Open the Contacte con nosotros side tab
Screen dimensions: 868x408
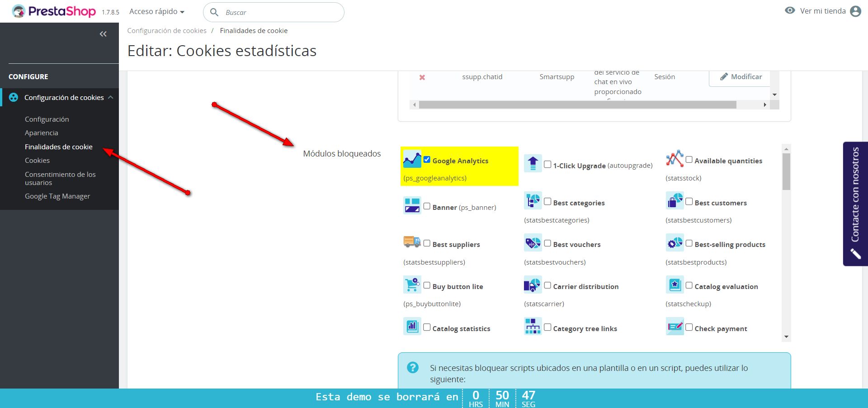click(855, 204)
